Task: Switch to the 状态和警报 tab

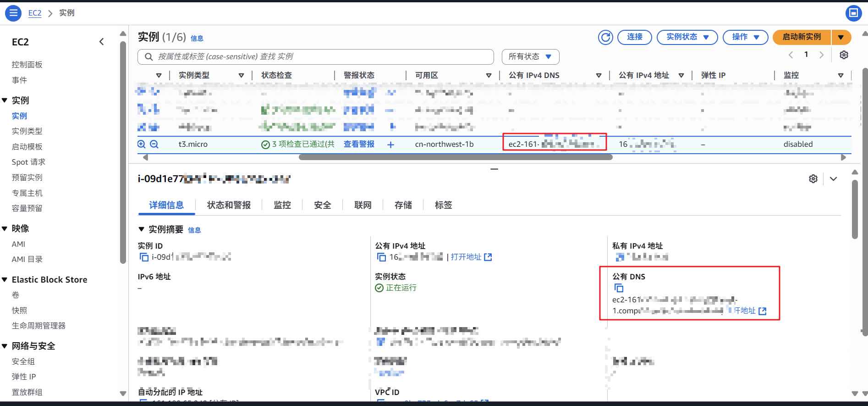Action: pyautogui.click(x=229, y=206)
